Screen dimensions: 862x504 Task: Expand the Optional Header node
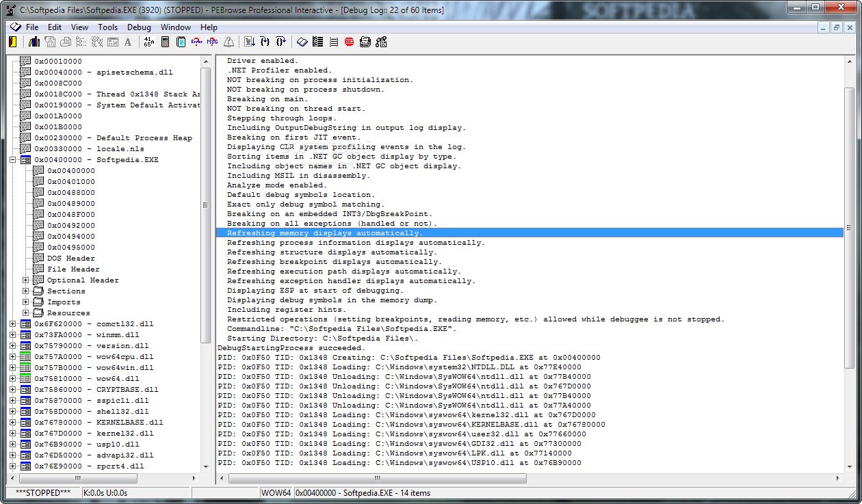(26, 280)
